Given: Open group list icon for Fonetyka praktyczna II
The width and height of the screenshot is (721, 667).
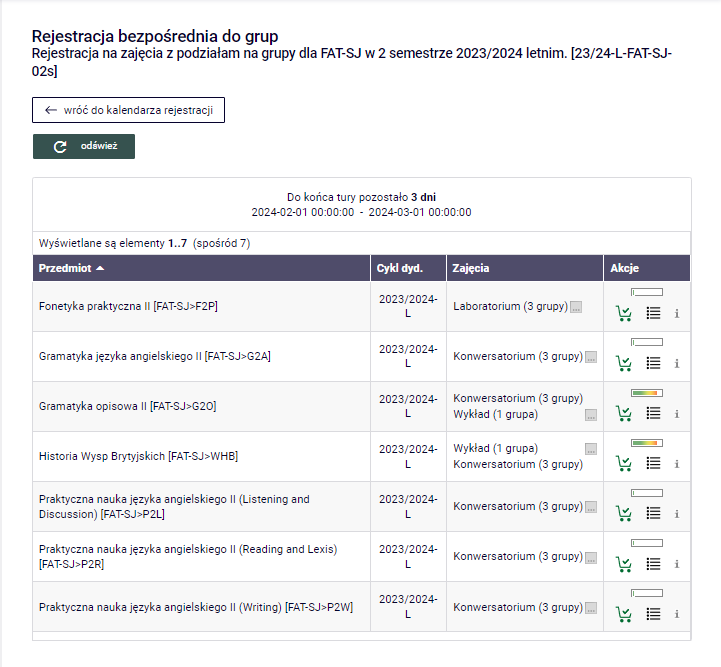Looking at the screenshot, I should 653,313.
